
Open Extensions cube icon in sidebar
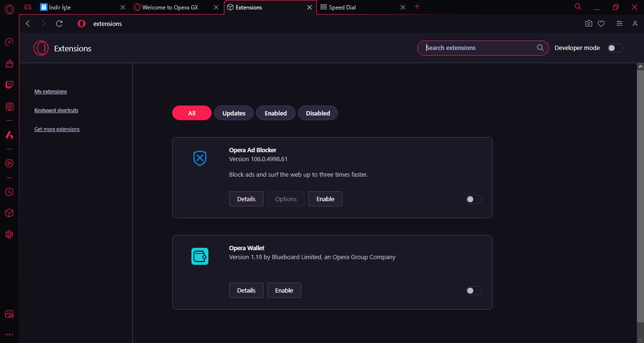pyautogui.click(x=9, y=213)
